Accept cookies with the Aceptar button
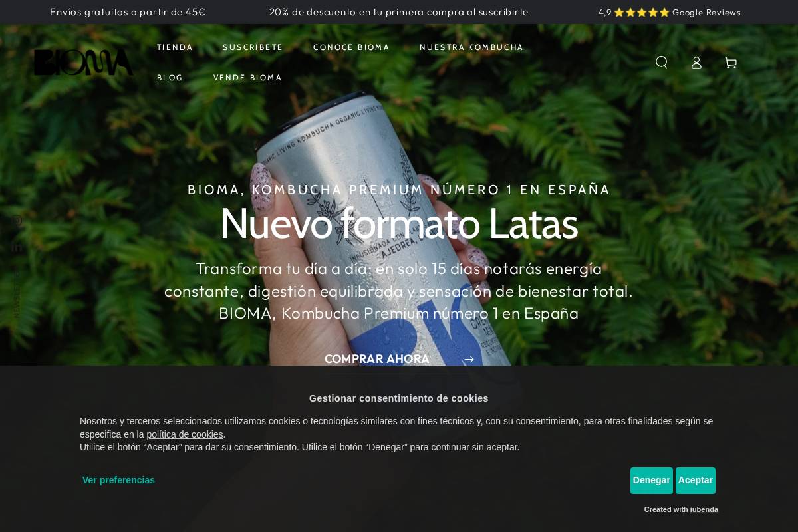Viewport: 798px width, 532px height. tap(696, 480)
